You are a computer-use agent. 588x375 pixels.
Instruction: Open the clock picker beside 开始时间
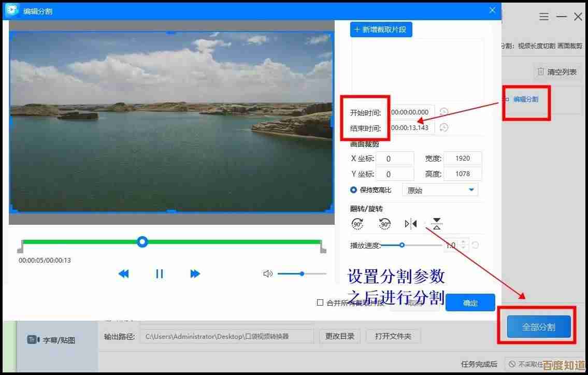[x=443, y=112]
